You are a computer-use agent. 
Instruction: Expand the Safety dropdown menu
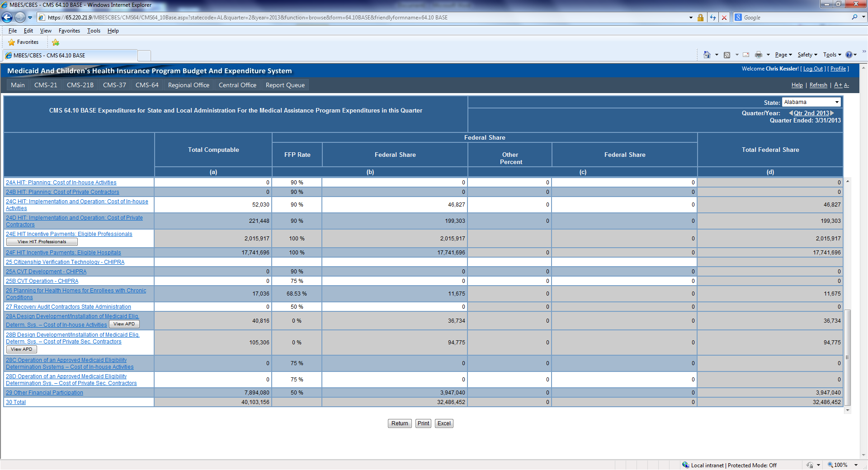[807, 55]
